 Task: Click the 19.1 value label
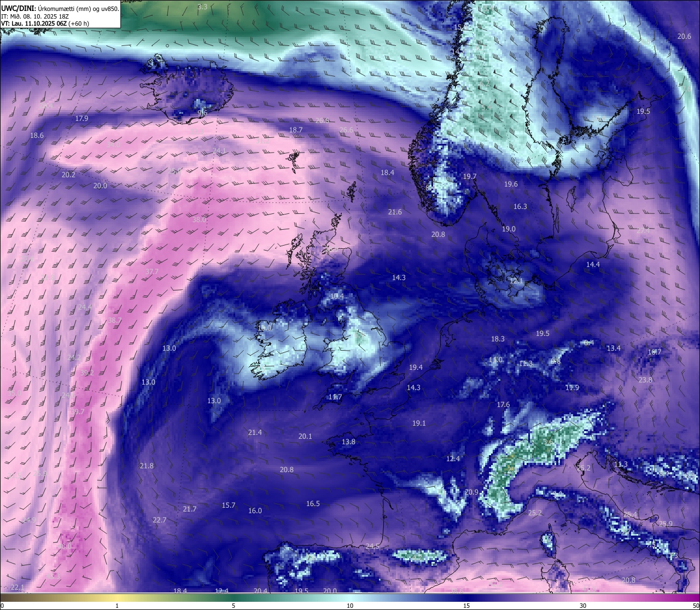pyautogui.click(x=419, y=423)
